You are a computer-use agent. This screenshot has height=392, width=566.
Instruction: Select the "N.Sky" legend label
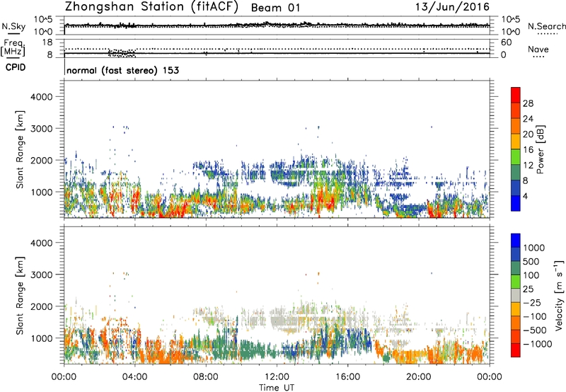[13, 26]
